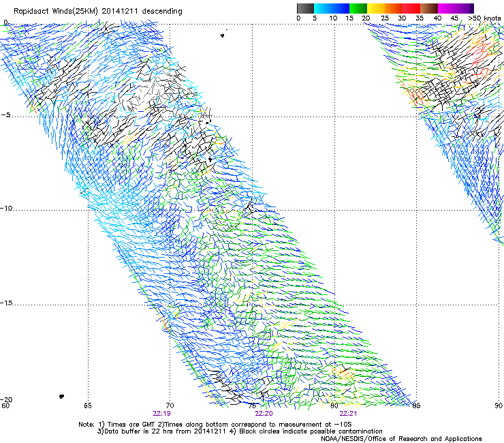
Task: Click the yellow 20-25 knots legend segment
Action: pos(376,8)
